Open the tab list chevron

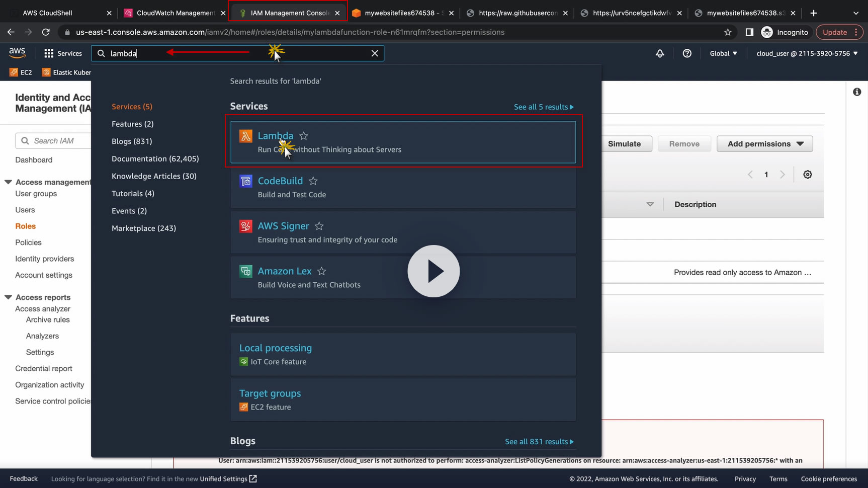(x=856, y=13)
